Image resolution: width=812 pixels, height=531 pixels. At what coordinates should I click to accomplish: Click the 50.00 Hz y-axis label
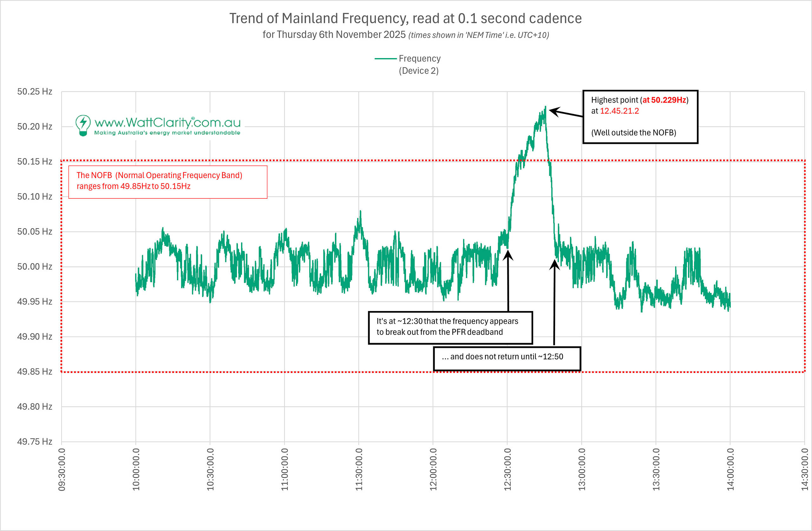35,266
